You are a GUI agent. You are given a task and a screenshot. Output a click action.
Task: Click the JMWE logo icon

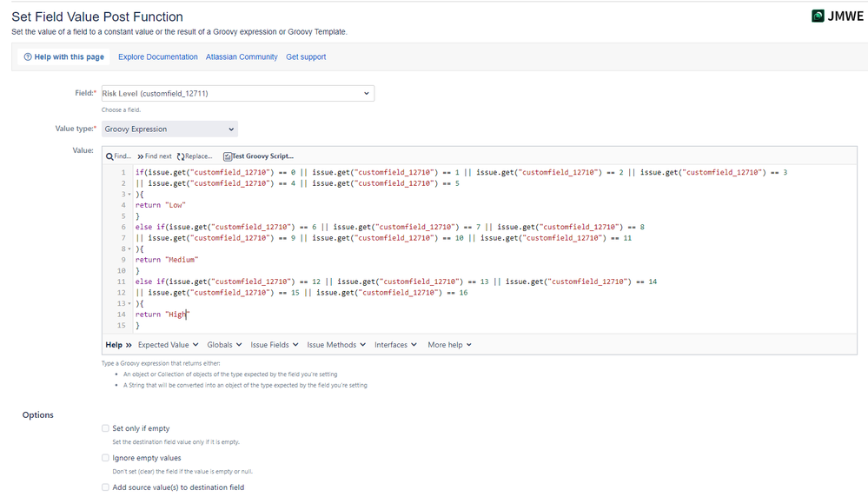tap(818, 16)
